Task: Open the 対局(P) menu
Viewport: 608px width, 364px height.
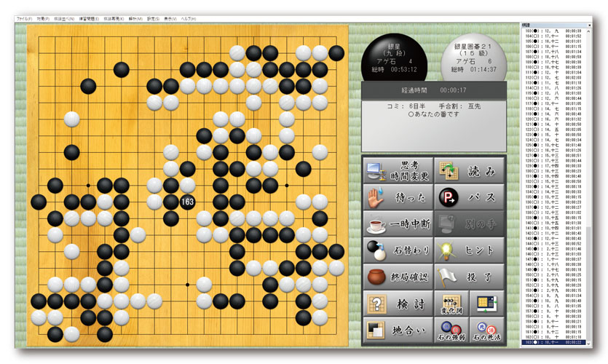Action: (x=43, y=19)
